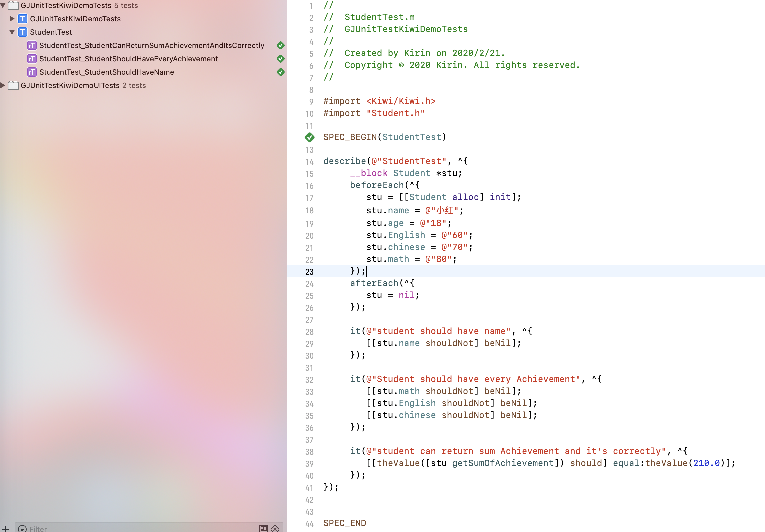Toggle show tests in scheme filter
Screen dimensions: 765x532
263,528
